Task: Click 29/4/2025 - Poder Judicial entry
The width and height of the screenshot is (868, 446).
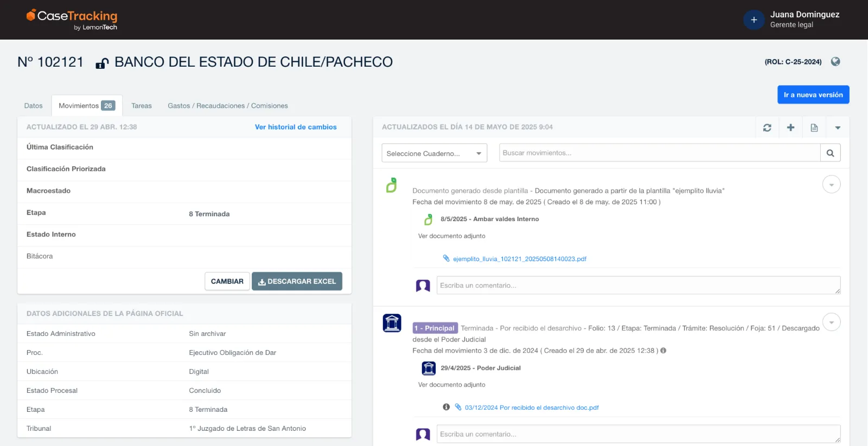Action: click(x=481, y=369)
